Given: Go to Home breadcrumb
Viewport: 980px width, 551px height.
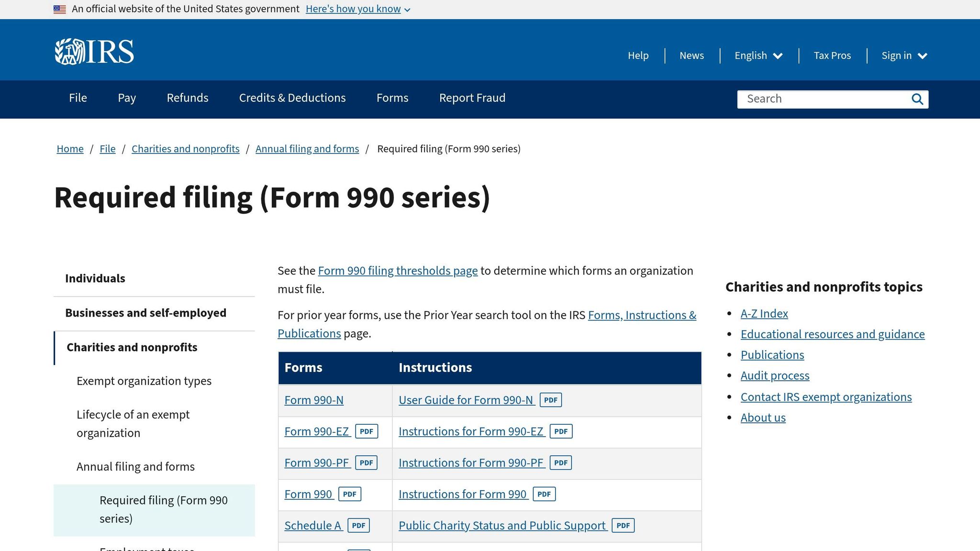Looking at the screenshot, I should pyautogui.click(x=70, y=149).
